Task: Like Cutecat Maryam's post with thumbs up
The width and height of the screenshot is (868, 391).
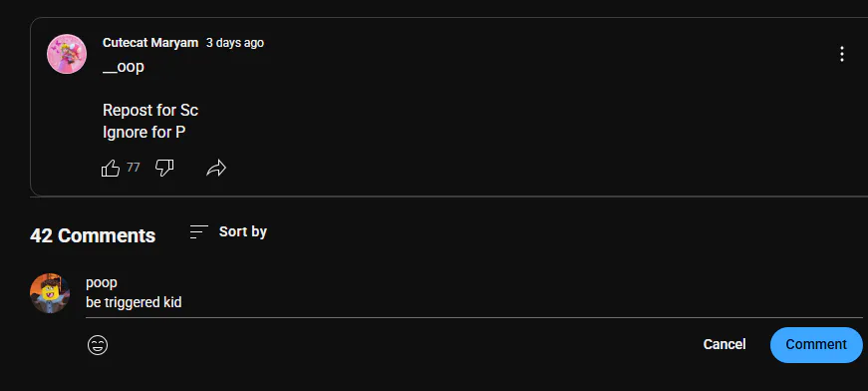Action: (x=111, y=168)
